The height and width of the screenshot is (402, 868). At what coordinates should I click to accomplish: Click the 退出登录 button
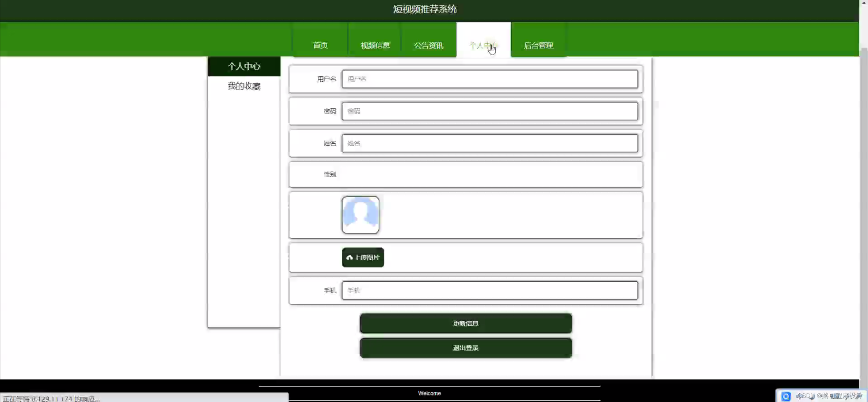pyautogui.click(x=466, y=348)
